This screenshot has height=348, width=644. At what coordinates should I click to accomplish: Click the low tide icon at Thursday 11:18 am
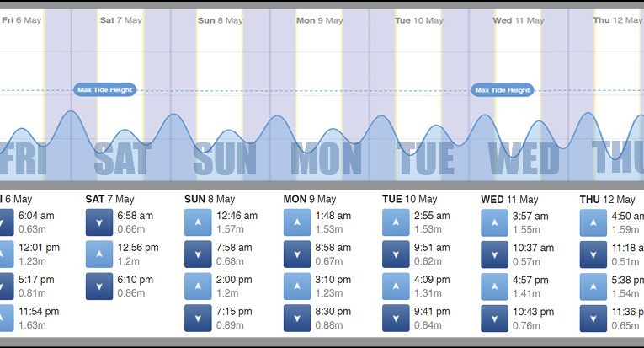(593, 254)
